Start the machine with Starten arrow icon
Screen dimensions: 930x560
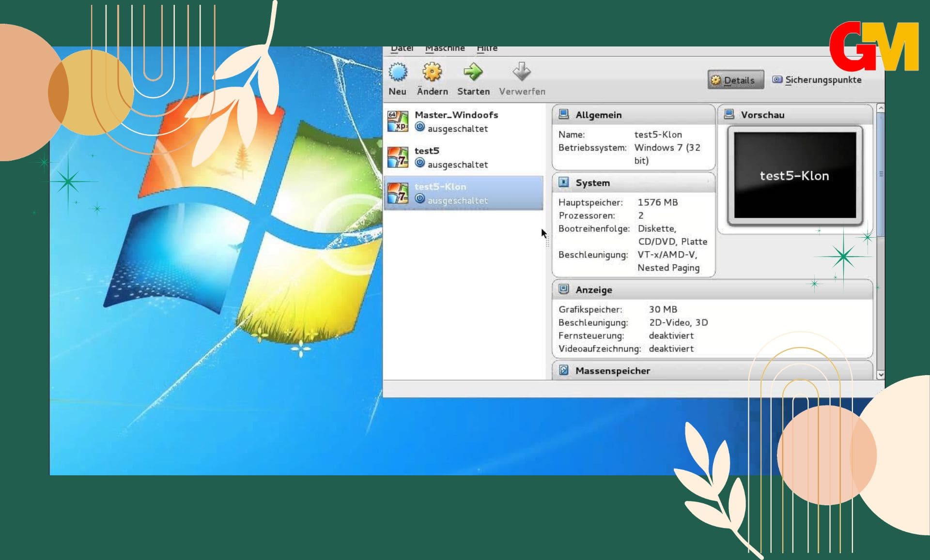pyautogui.click(x=473, y=72)
